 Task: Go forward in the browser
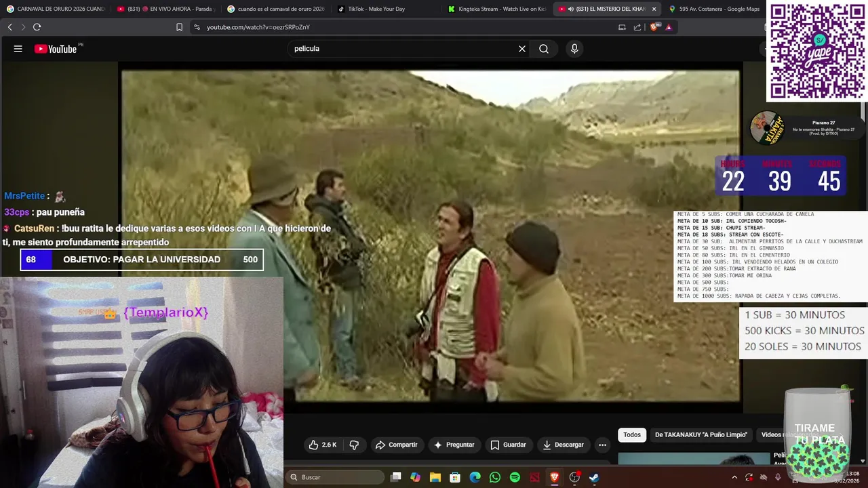coord(23,27)
